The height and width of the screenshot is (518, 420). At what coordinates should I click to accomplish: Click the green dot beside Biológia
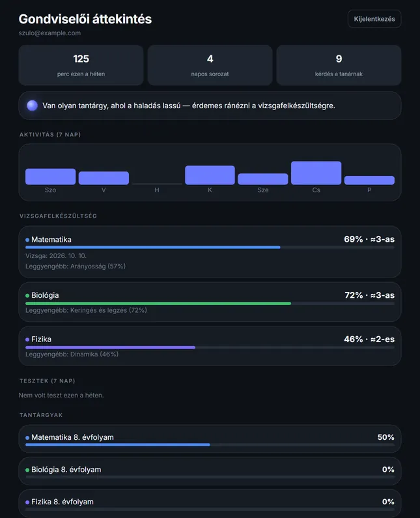click(x=27, y=296)
